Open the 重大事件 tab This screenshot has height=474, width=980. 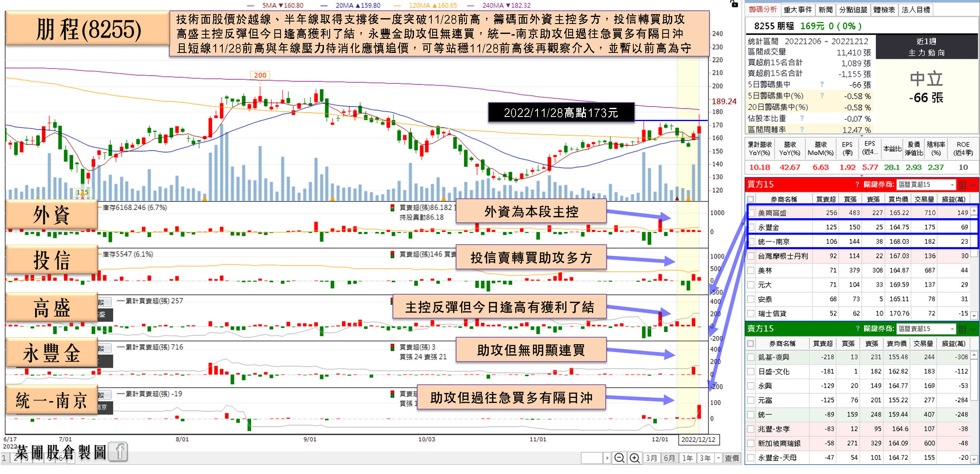tap(797, 10)
